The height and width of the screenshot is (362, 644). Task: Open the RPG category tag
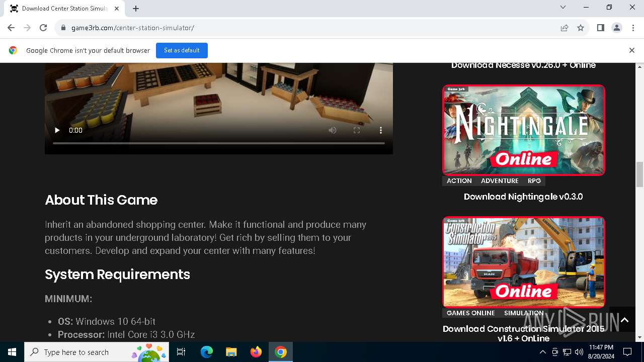534,181
